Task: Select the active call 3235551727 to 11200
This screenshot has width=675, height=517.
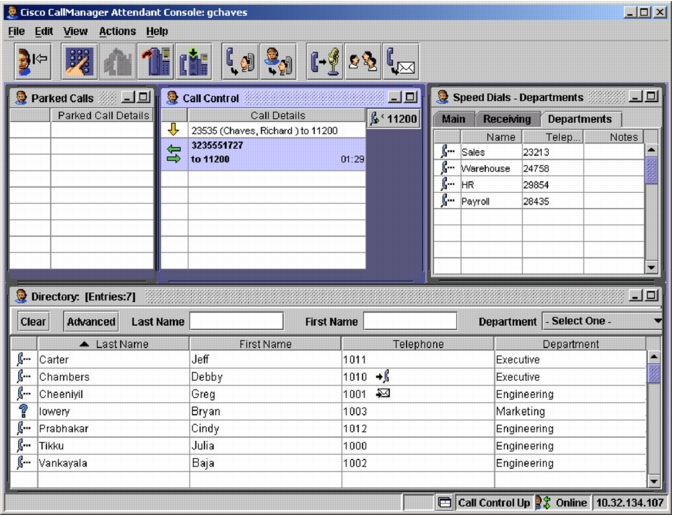Action: coord(264,152)
